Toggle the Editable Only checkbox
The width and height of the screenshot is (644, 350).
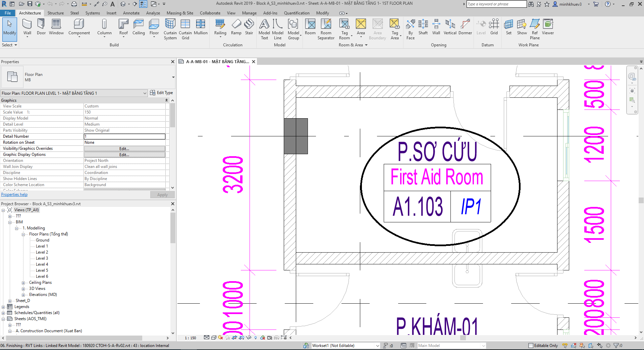[531, 345]
